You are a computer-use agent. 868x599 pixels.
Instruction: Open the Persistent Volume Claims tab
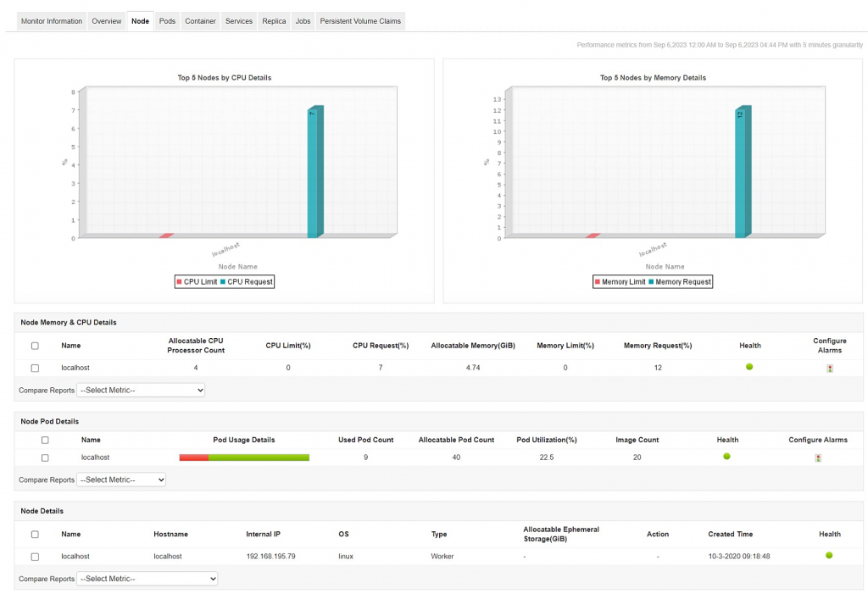click(360, 21)
